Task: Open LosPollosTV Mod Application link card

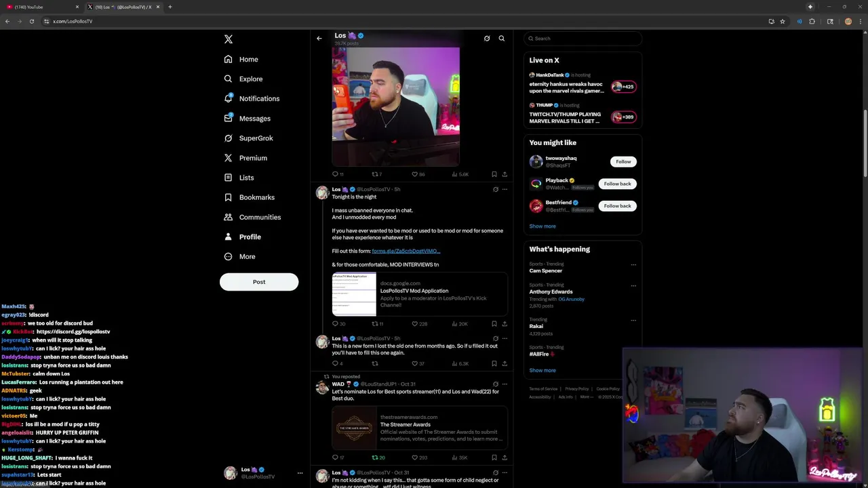Action: (x=420, y=294)
